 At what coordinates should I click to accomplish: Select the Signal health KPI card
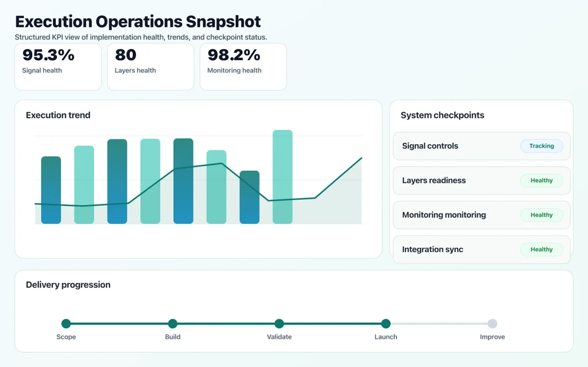point(58,66)
